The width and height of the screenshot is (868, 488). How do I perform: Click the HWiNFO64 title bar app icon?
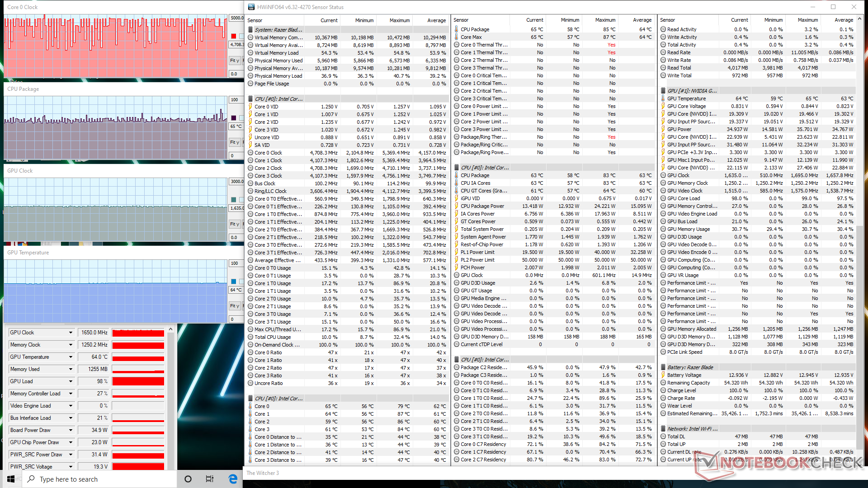[x=251, y=7]
